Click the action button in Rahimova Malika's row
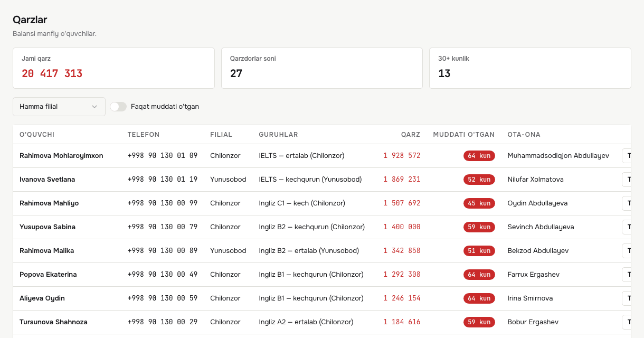The image size is (644, 338). coord(627,251)
